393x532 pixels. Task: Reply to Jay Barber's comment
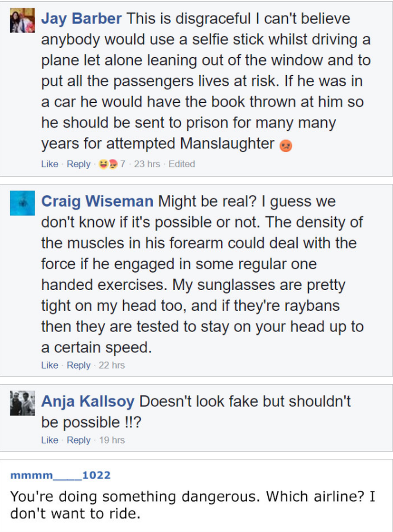point(78,164)
